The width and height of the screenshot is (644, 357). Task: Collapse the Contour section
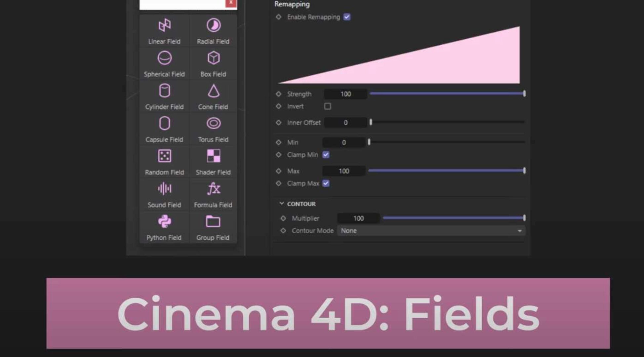coord(282,204)
